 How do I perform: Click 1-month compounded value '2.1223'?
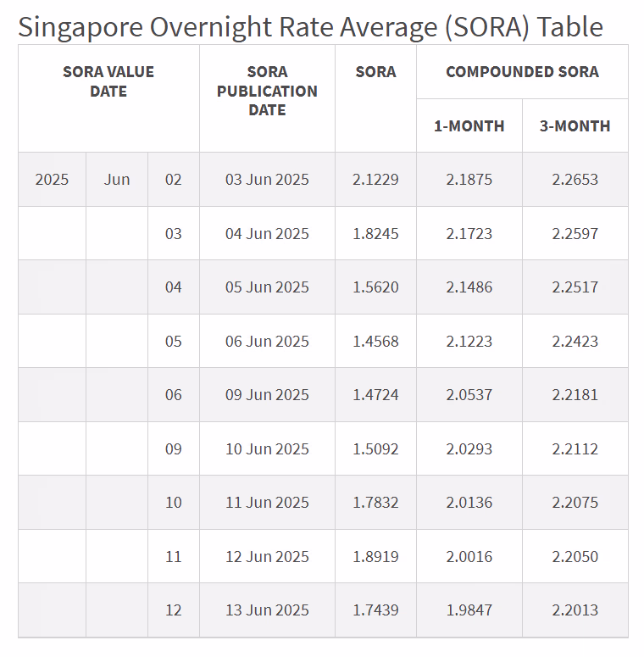point(469,341)
